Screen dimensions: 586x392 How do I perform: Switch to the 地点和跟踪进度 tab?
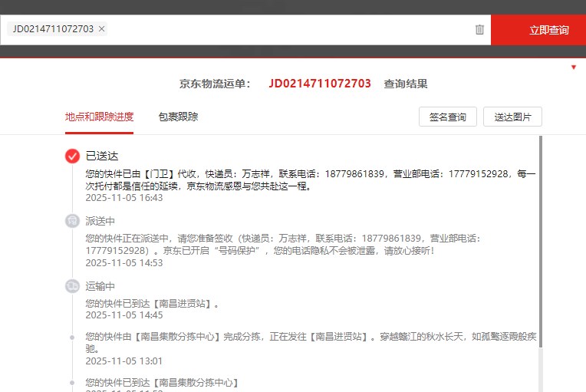point(99,117)
